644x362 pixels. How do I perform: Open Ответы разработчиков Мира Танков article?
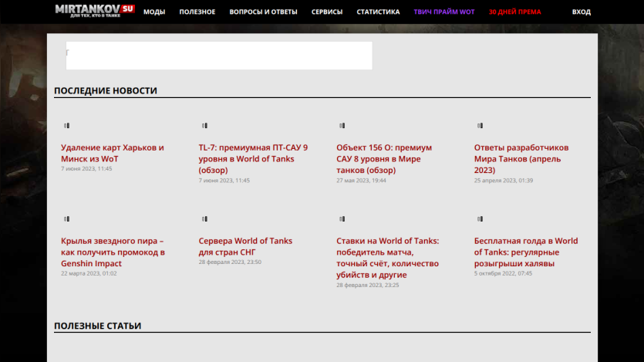click(521, 158)
